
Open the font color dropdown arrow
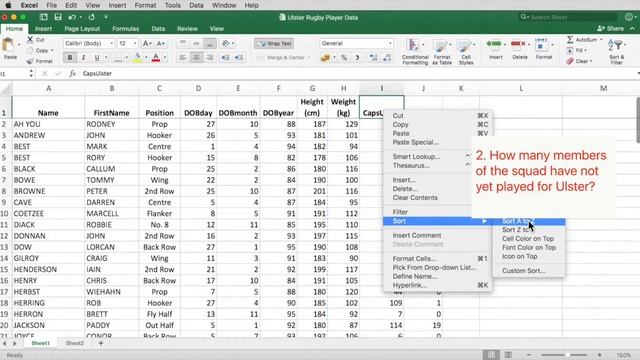pos(164,58)
